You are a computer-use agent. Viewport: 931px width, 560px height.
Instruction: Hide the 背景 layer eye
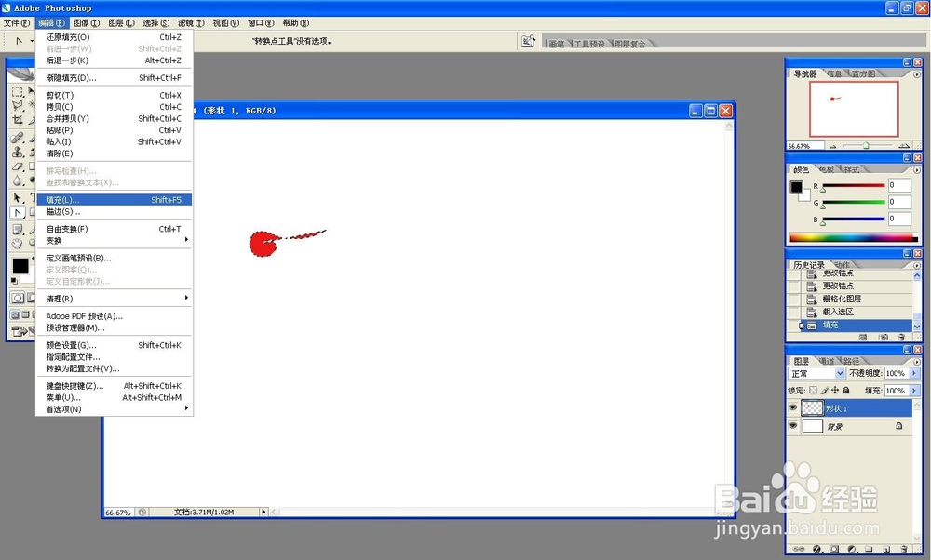click(792, 425)
